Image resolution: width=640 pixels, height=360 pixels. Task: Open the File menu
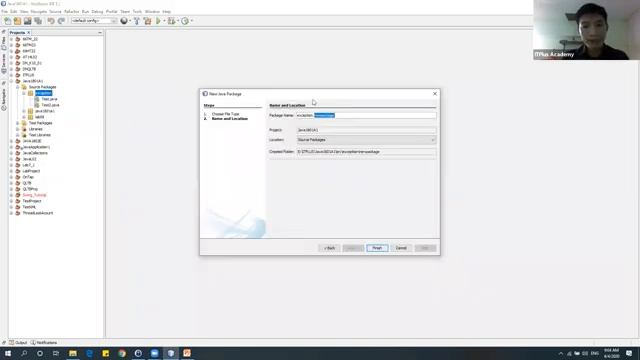tap(4, 11)
